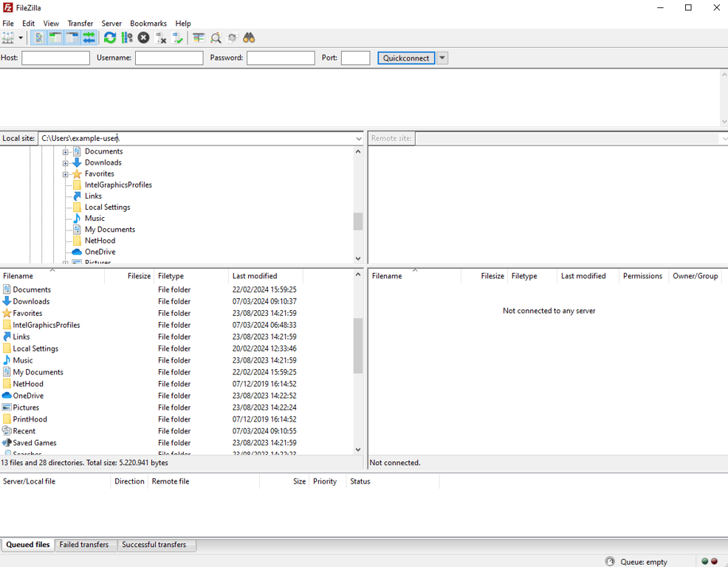This screenshot has width=728, height=567.
Task: Select the Downloads folder in the file list
Action: (30, 301)
